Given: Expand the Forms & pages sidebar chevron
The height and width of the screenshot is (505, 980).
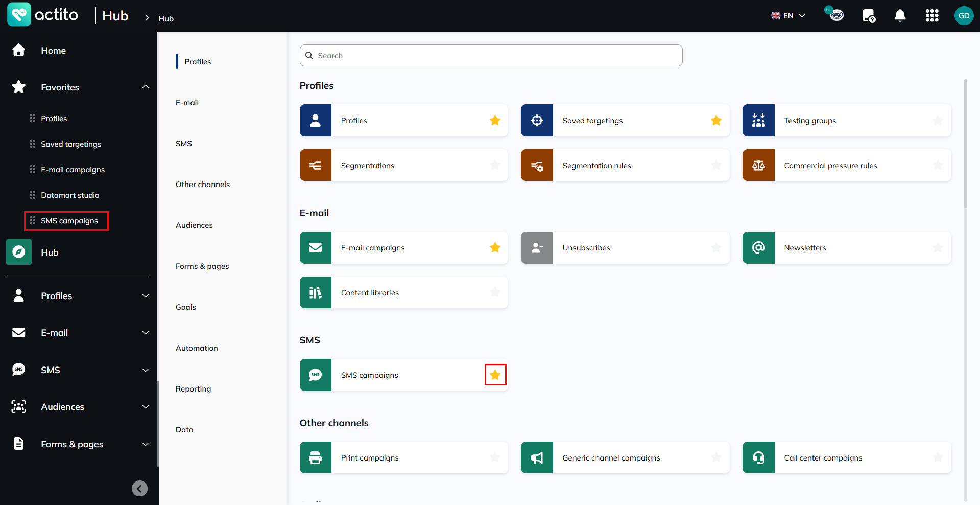Looking at the screenshot, I should coord(146,444).
